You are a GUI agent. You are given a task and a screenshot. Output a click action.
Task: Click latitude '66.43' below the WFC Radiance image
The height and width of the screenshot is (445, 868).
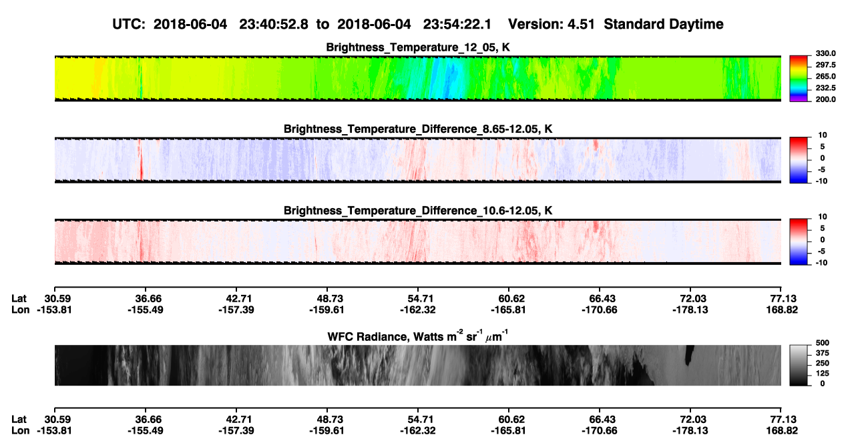(x=602, y=420)
